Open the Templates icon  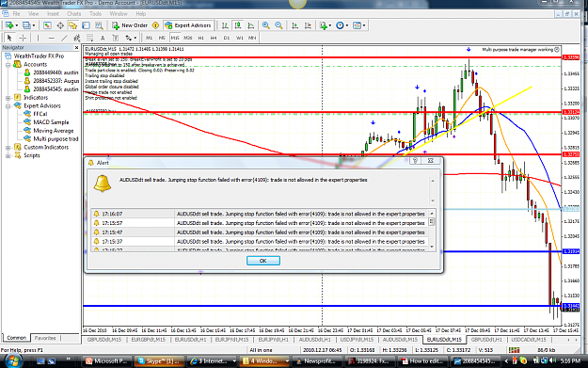click(357, 25)
